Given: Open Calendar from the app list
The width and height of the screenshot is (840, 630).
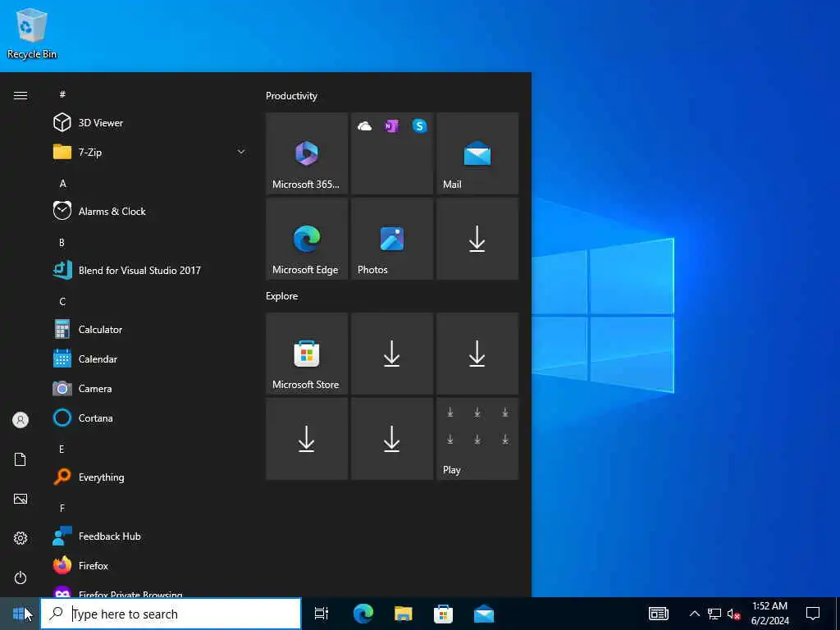Looking at the screenshot, I should (150, 359).
